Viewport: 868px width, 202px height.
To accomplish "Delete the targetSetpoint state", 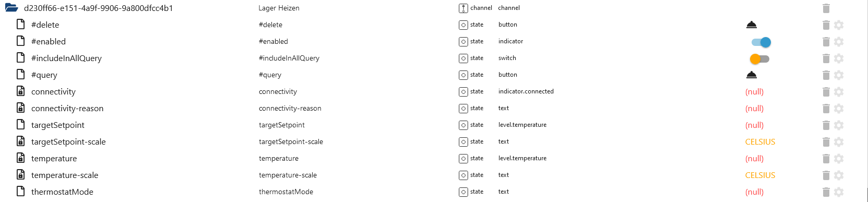I will point(826,125).
